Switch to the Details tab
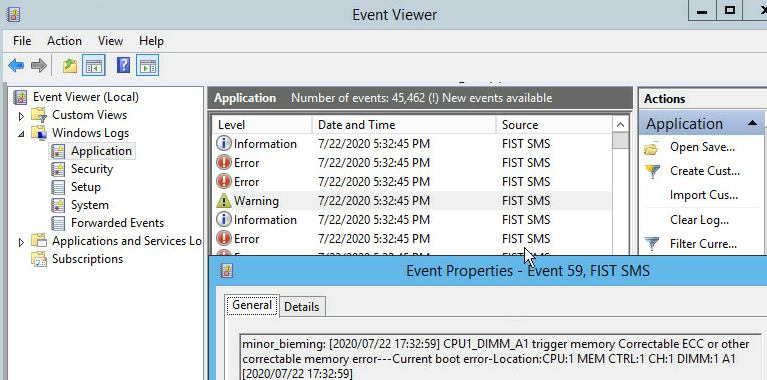 302,307
